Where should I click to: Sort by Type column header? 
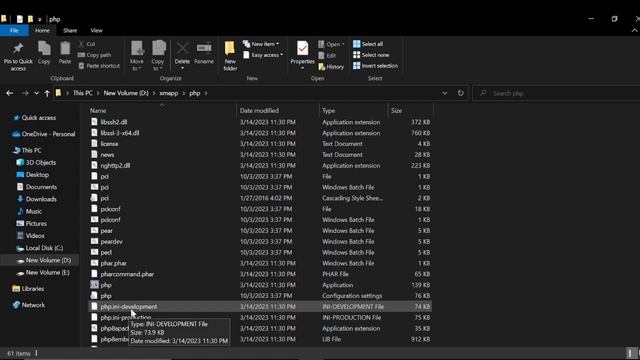coord(329,111)
